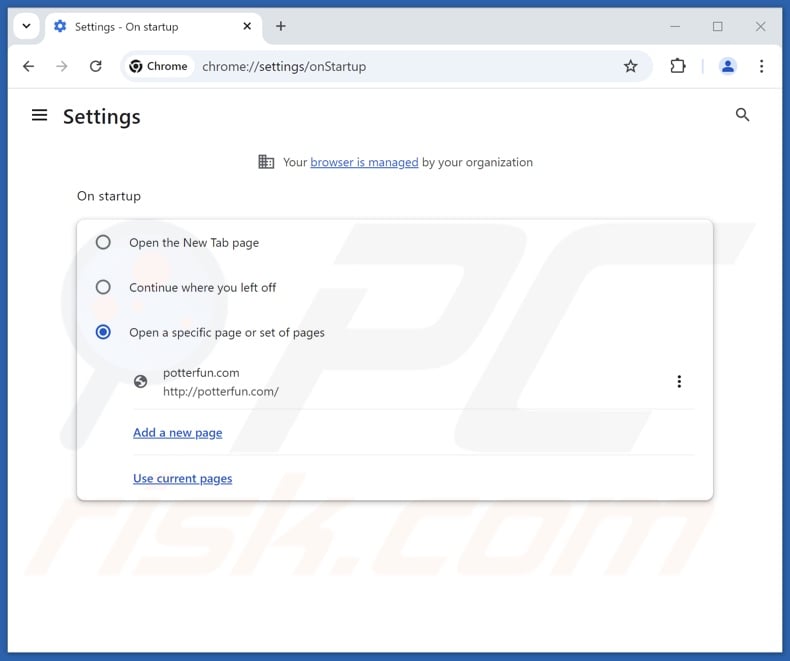The image size is (790, 661).
Task: Click the Chrome site info chip
Action: (159, 66)
